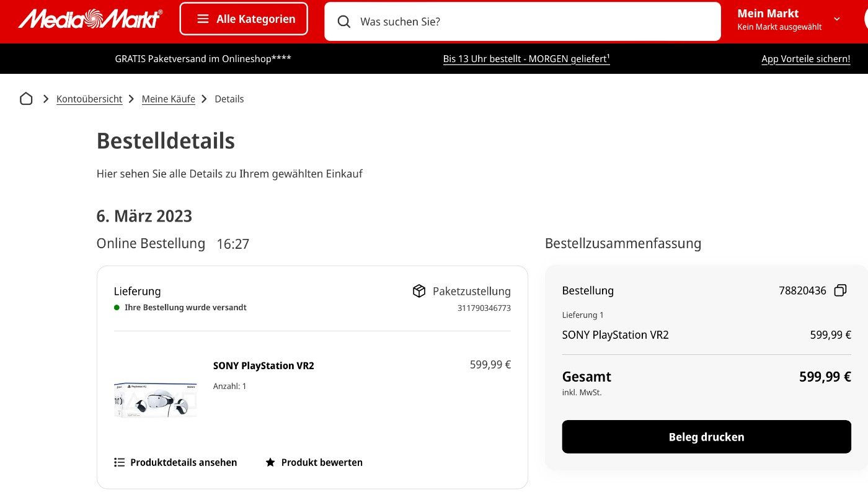Click the Gesamt total 599,99 € value
This screenshot has width=868, height=497.
tap(825, 377)
